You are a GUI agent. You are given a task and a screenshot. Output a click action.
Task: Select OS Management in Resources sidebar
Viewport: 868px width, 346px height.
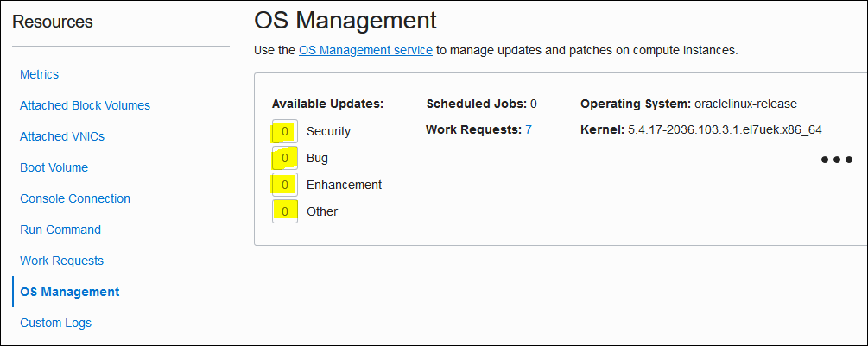click(x=70, y=292)
